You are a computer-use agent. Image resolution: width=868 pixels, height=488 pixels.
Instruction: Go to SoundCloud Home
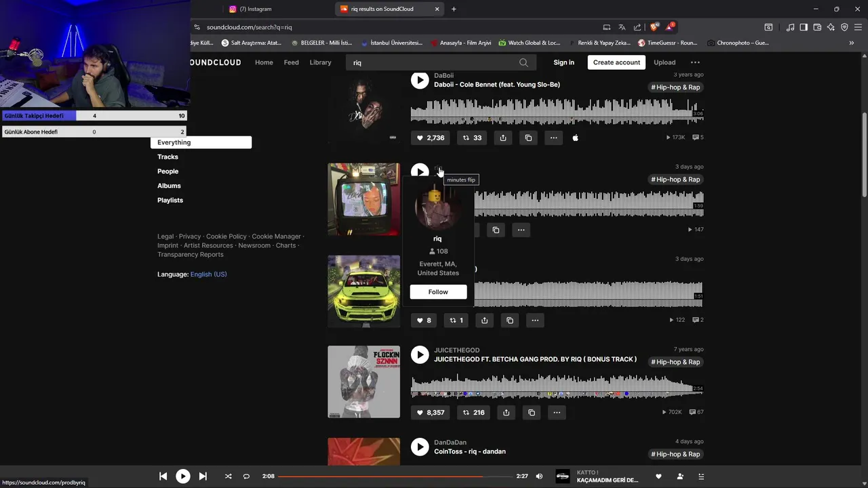[264, 62]
